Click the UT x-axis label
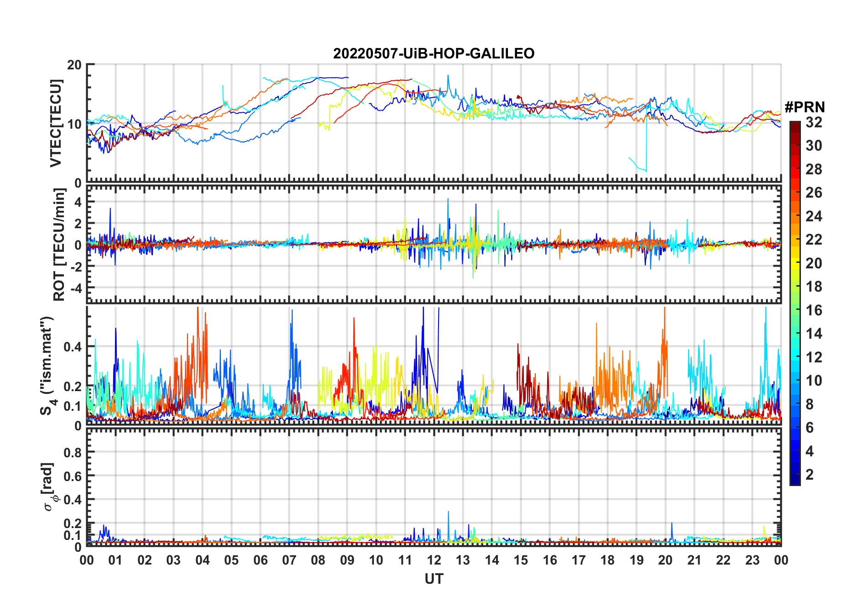This screenshot has height=607, width=868. point(434,579)
